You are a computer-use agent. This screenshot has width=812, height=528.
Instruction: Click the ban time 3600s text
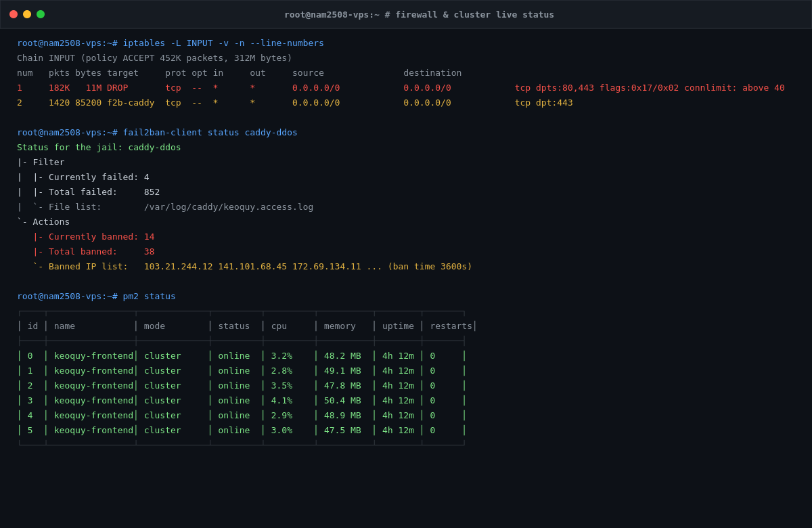tap(430, 267)
